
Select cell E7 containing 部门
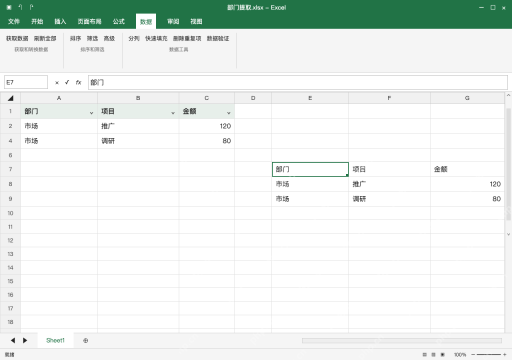(x=310, y=169)
